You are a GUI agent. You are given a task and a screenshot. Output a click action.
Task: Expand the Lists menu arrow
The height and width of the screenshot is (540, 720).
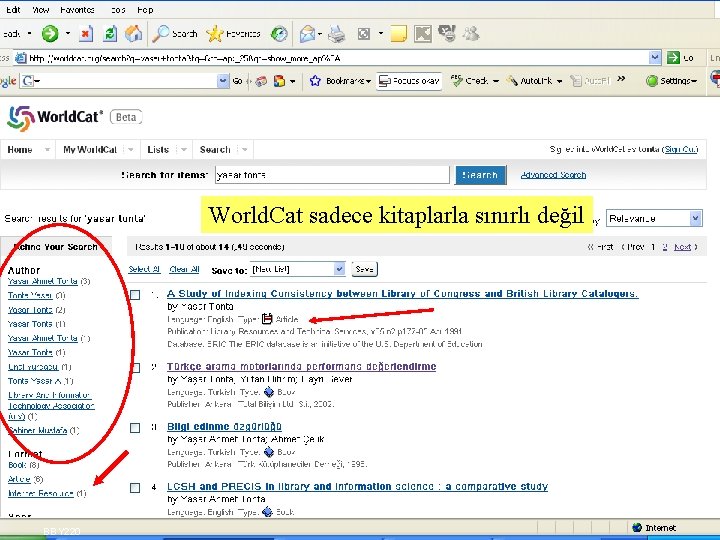tap(183, 150)
